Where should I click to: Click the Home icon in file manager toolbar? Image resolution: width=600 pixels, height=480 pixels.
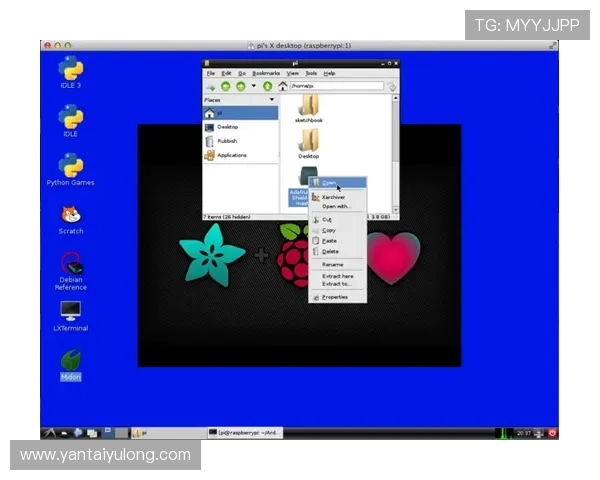point(282,87)
